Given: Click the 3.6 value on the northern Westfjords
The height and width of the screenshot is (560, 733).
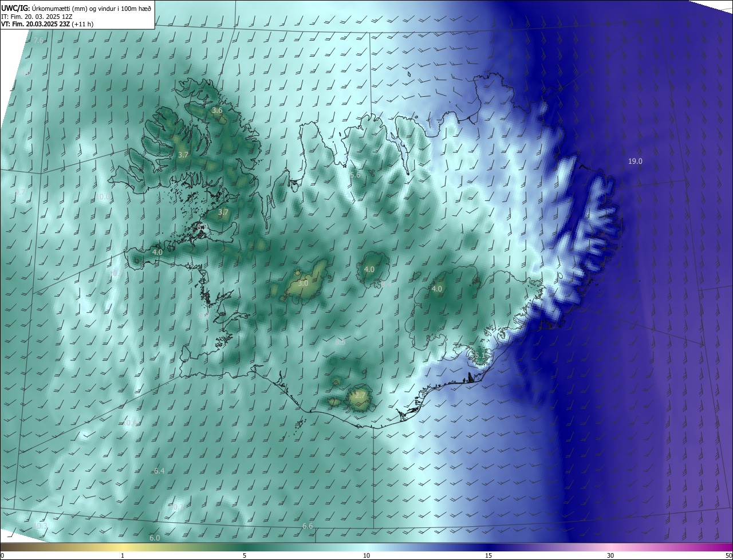Looking at the screenshot, I should 217,111.
